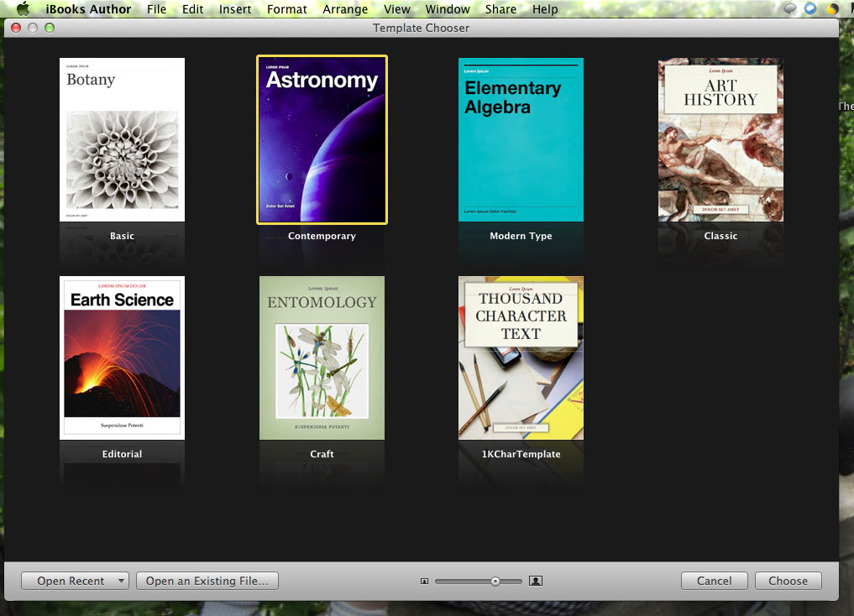854x616 pixels.
Task: Click the Editorial template label
Action: [122, 454]
